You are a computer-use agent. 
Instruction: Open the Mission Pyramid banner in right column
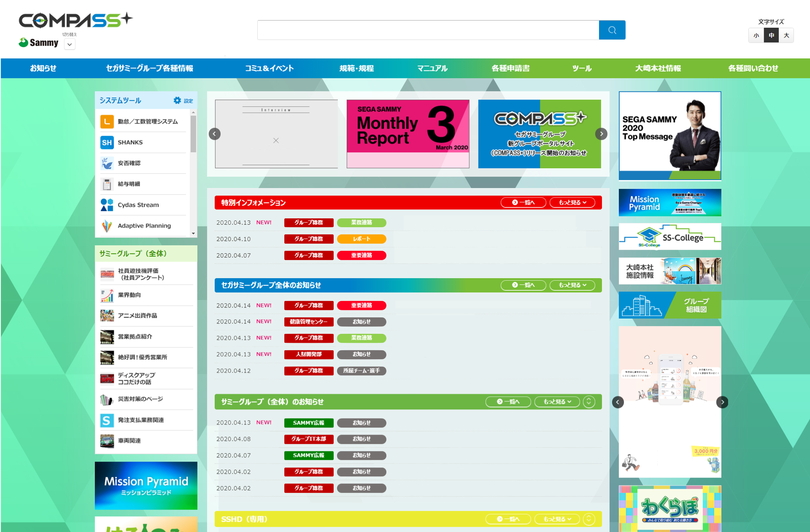(x=670, y=203)
